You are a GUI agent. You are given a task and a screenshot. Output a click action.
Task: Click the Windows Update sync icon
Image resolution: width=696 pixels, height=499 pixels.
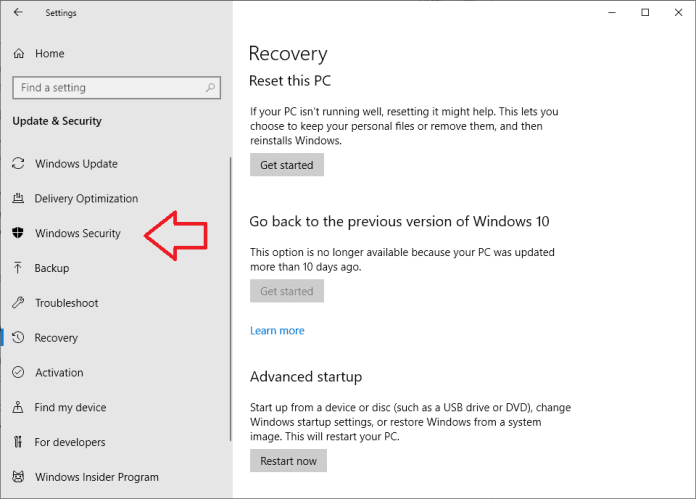click(x=18, y=163)
